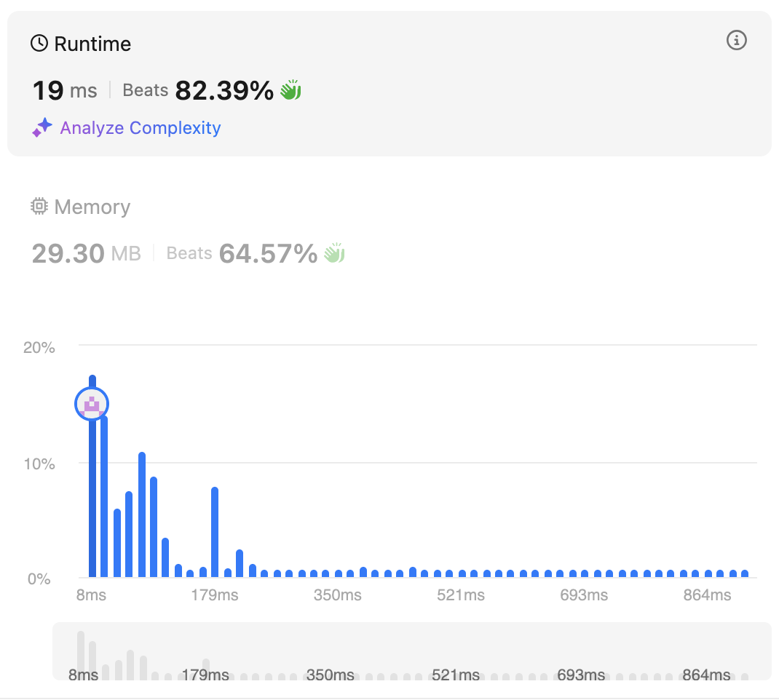
Task: Click the tallest gray bar in the overview strip
Action: [x=81, y=654]
